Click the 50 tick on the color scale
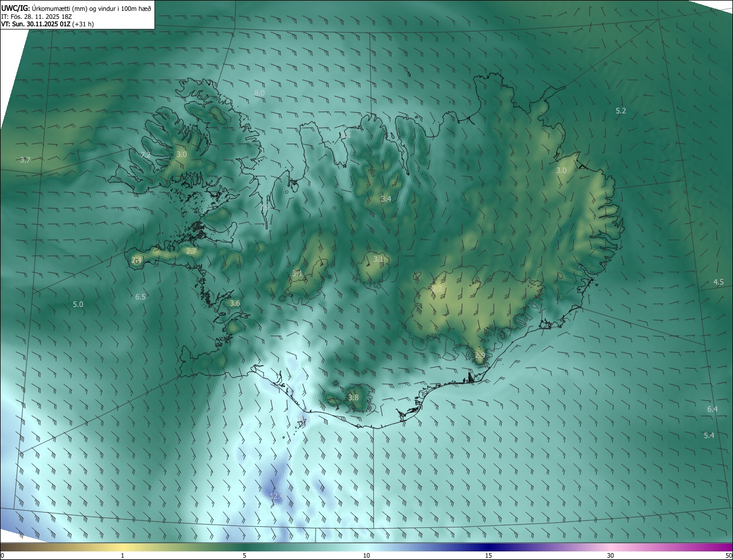The image size is (733, 560). 728,555
